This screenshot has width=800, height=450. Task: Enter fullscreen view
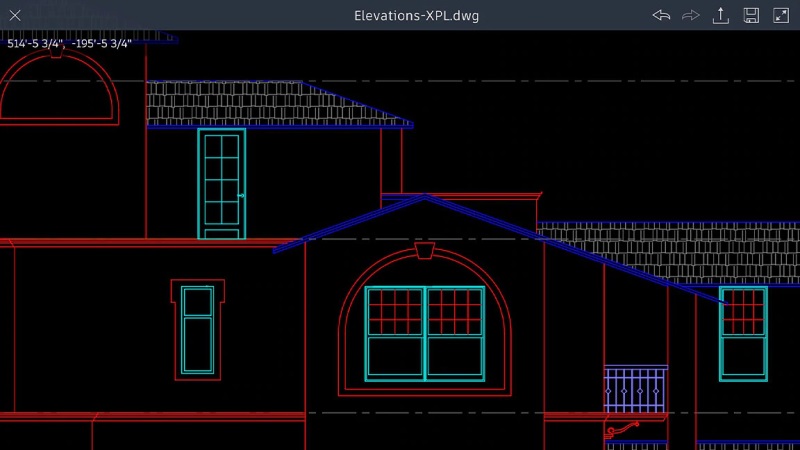(x=781, y=15)
